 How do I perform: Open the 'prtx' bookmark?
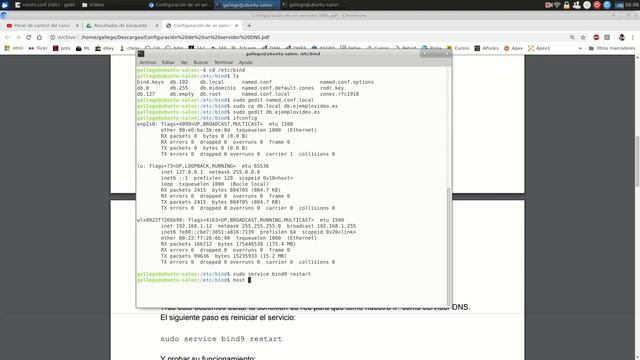point(62,48)
